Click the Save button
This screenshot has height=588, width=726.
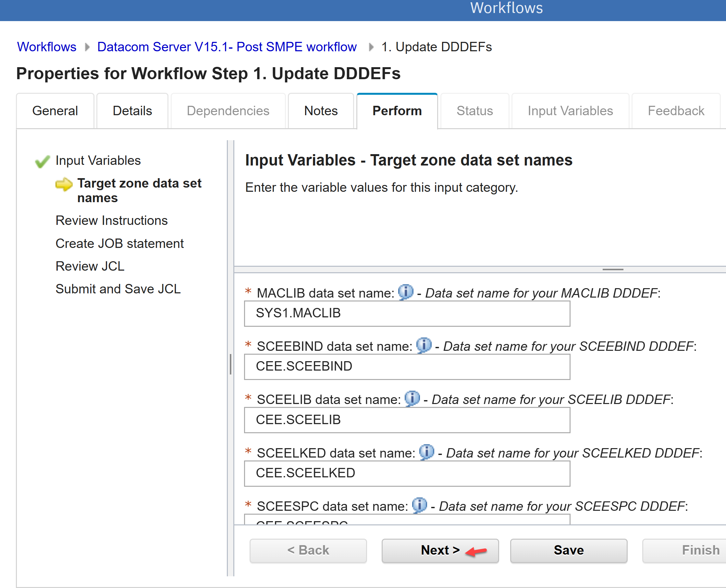point(568,550)
